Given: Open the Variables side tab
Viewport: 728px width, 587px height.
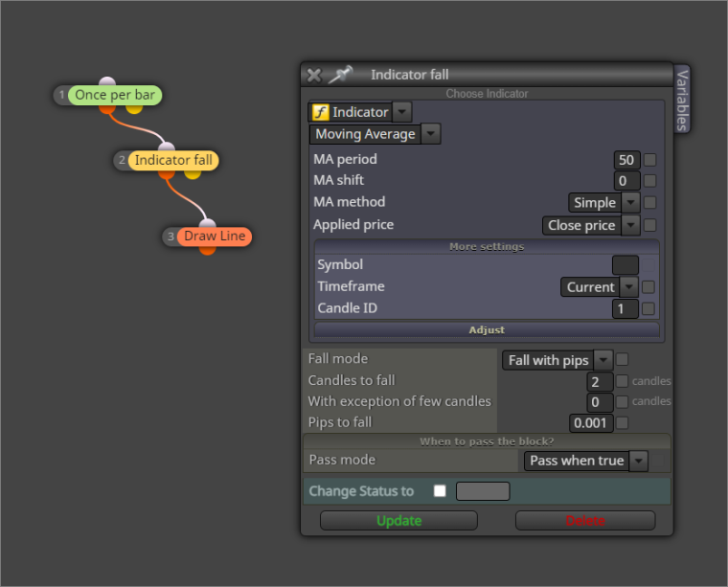Looking at the screenshot, I should (682, 101).
